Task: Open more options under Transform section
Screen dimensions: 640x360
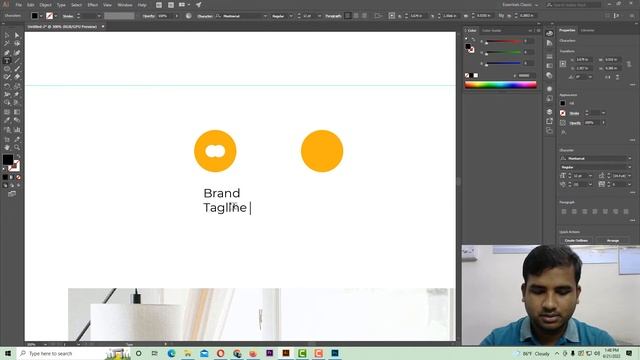Action: (x=632, y=85)
